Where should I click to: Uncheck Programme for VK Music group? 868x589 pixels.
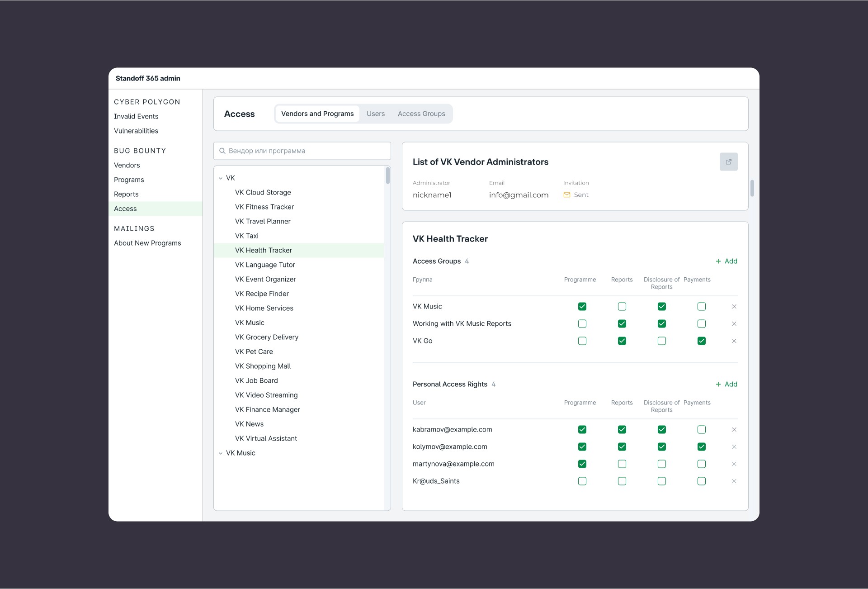pos(582,307)
